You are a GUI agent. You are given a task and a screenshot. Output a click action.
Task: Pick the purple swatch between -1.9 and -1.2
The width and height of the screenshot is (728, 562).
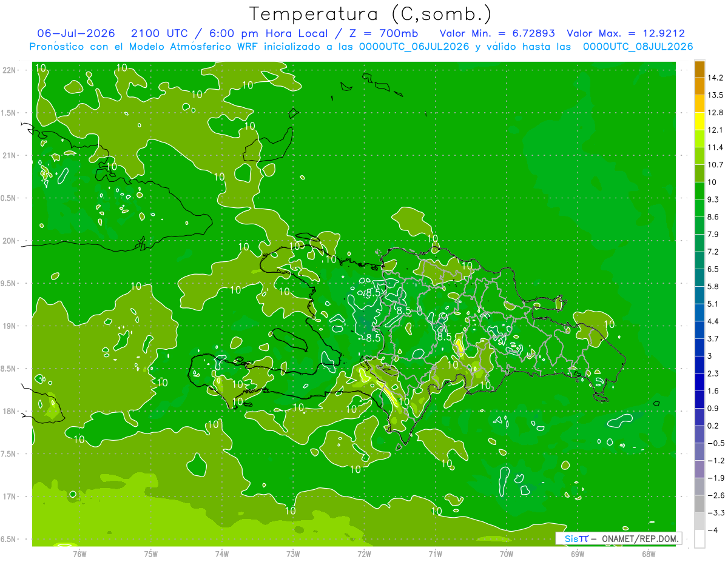[699, 469]
